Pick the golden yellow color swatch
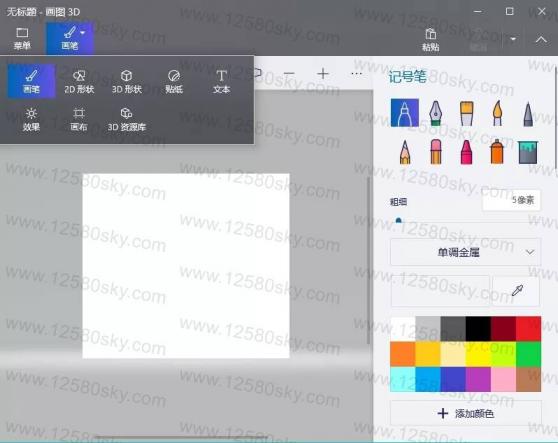 tap(428, 354)
